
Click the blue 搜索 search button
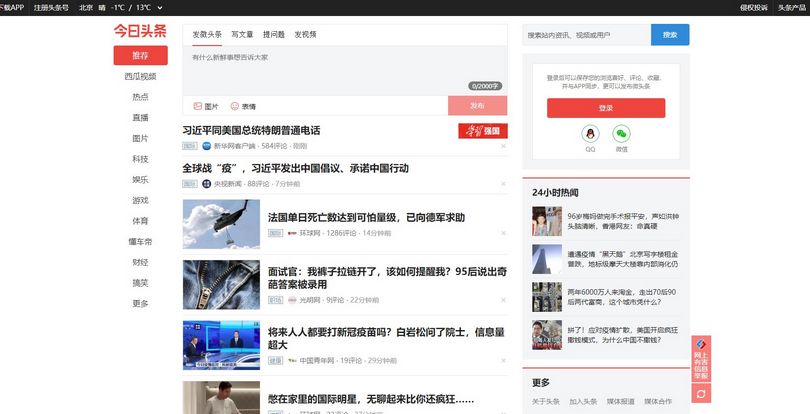click(670, 35)
